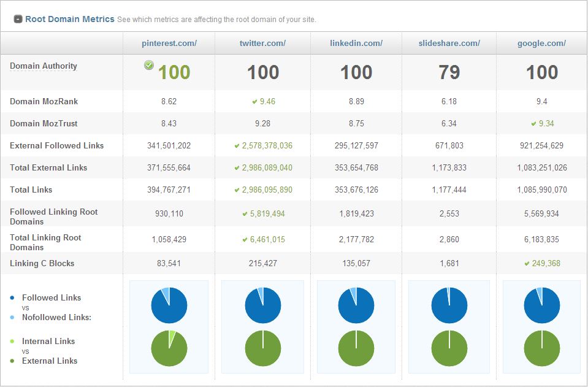Click the value 83,541
Viewport: 588px width, 387px height.
tap(169, 264)
